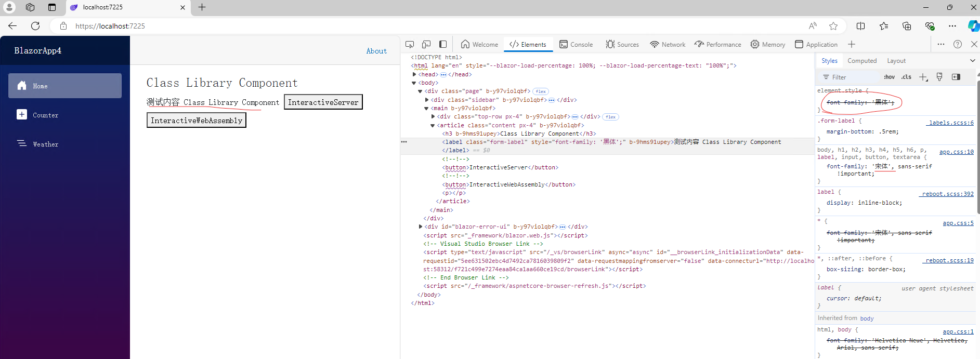Open the DevTools help icon
The image size is (980, 359).
click(x=958, y=45)
